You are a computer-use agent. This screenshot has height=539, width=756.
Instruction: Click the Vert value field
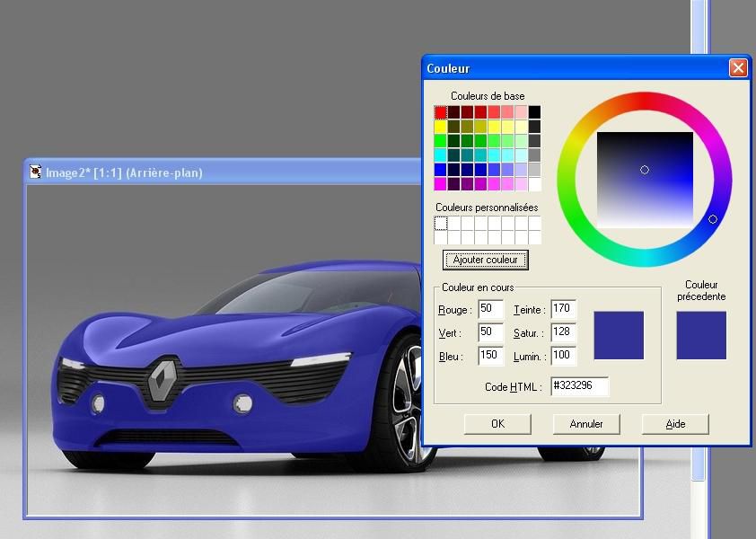pos(491,332)
